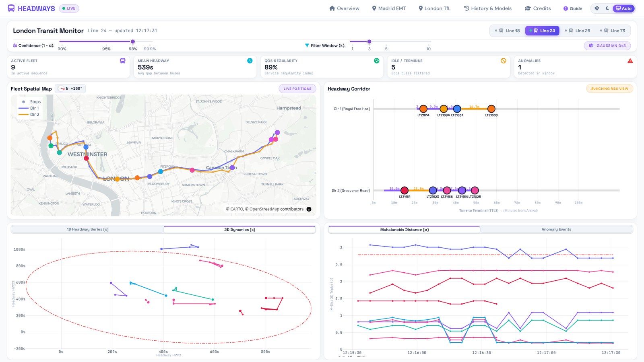Click the Mean Headway clock icon
The image size is (644, 362).
250,61
